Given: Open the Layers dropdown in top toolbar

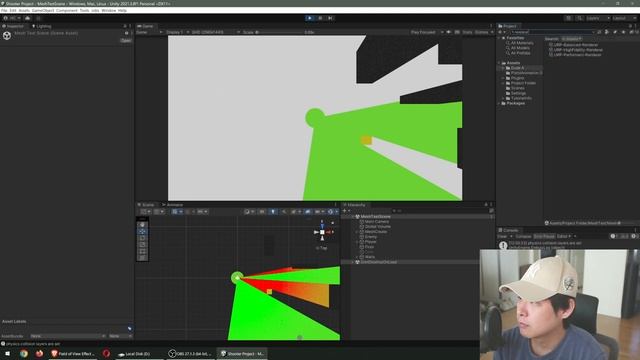Looking at the screenshot, I should pos(598,18).
